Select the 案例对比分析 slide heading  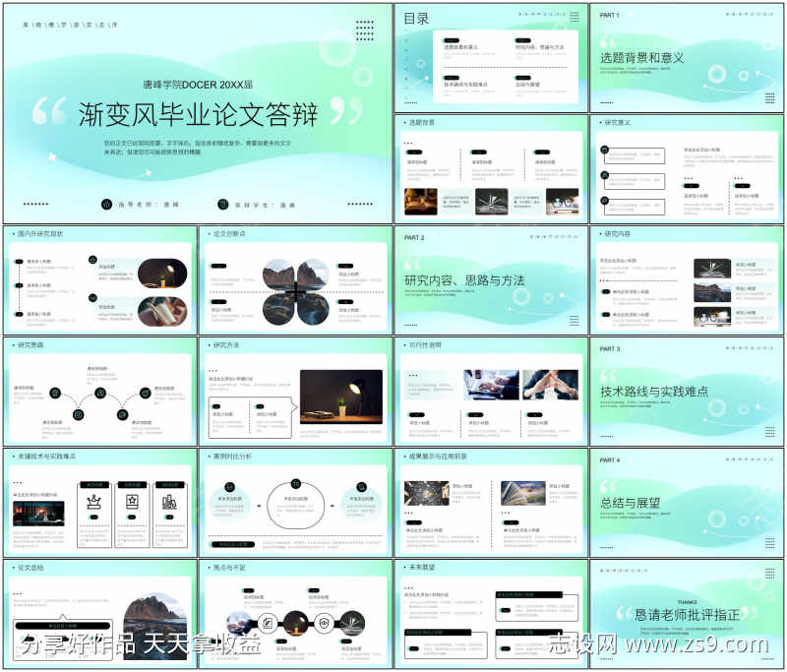233,457
